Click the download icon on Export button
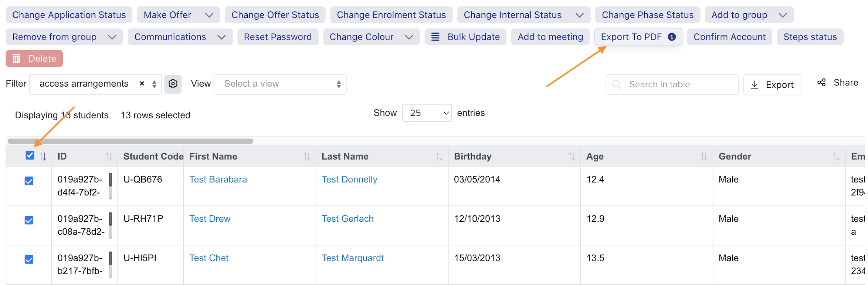The image size is (868, 285). point(755,85)
